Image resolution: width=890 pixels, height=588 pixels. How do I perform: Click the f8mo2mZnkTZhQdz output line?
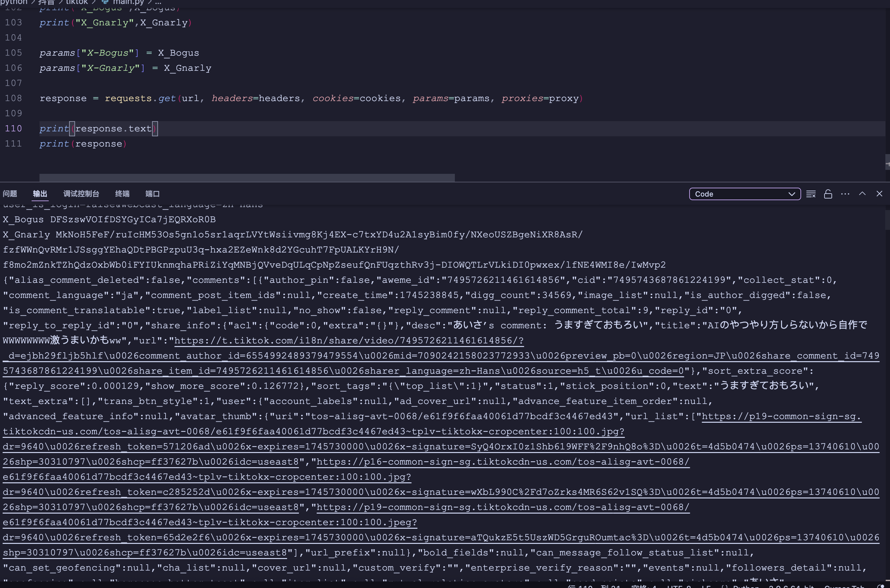pyautogui.click(x=334, y=265)
